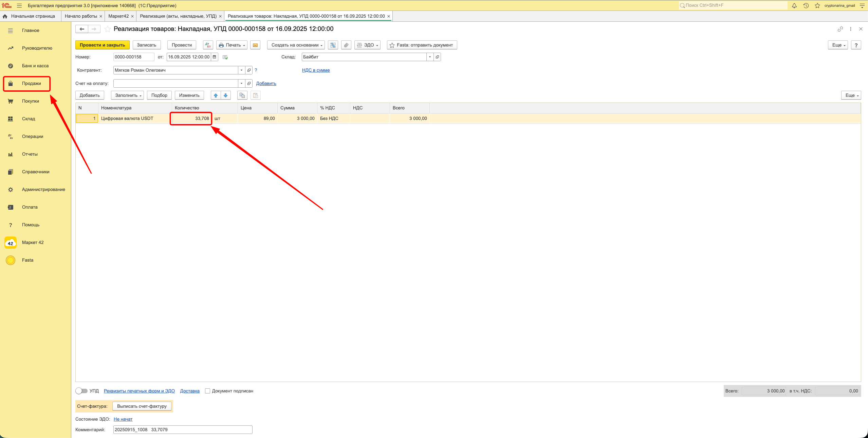The width and height of the screenshot is (868, 438).
Task: Open the НДС в сумме link
Action: (316, 70)
